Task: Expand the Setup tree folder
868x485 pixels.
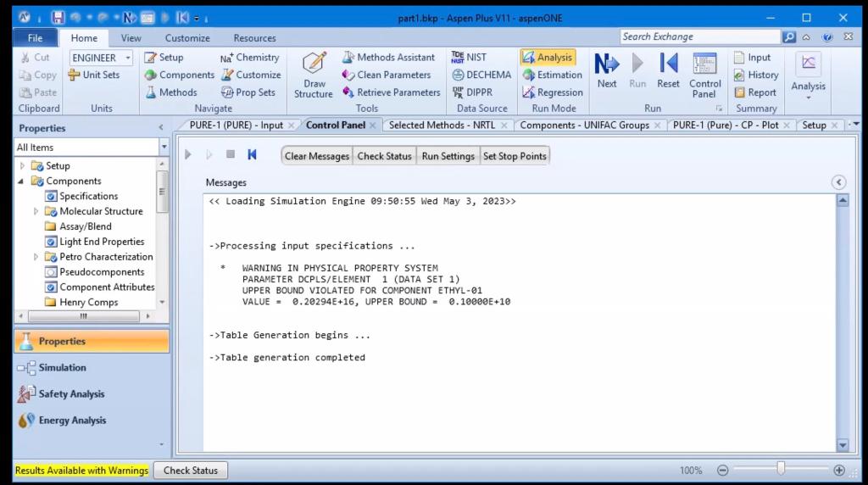Action: [x=22, y=165]
